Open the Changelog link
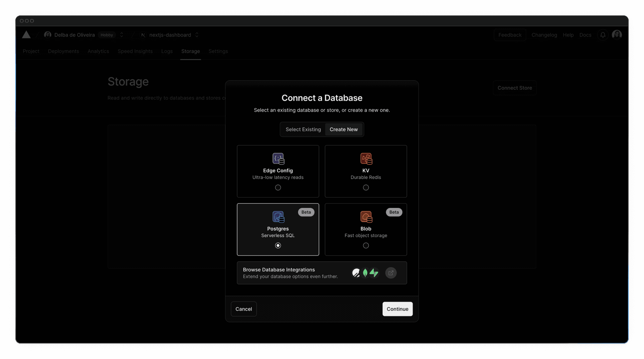This screenshot has width=644, height=359. tap(544, 35)
